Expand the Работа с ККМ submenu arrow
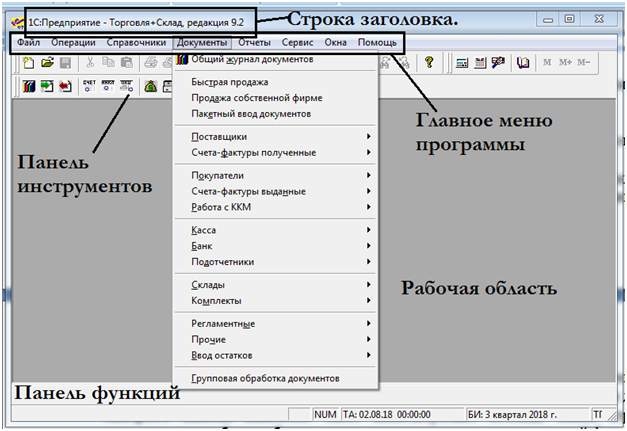The height and width of the screenshot is (431, 627). tap(368, 207)
